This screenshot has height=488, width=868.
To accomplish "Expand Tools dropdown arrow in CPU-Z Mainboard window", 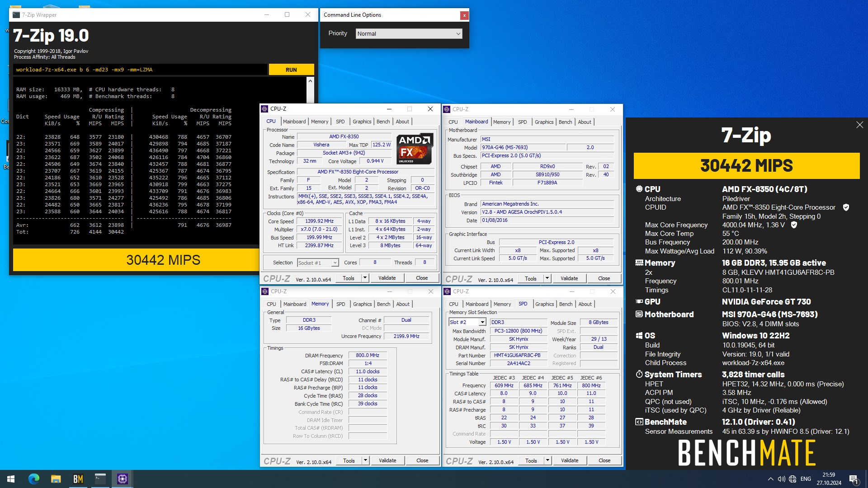I will click(x=547, y=278).
